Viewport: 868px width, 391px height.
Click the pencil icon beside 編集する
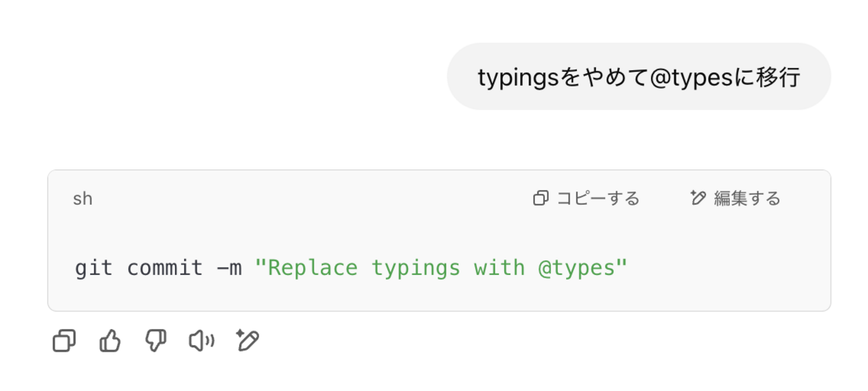pos(698,198)
